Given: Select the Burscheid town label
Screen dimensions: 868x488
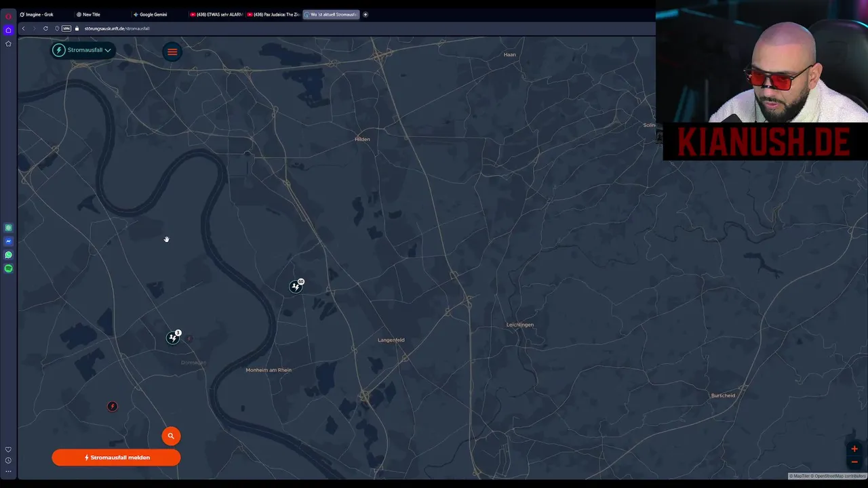Looking at the screenshot, I should (x=723, y=396).
